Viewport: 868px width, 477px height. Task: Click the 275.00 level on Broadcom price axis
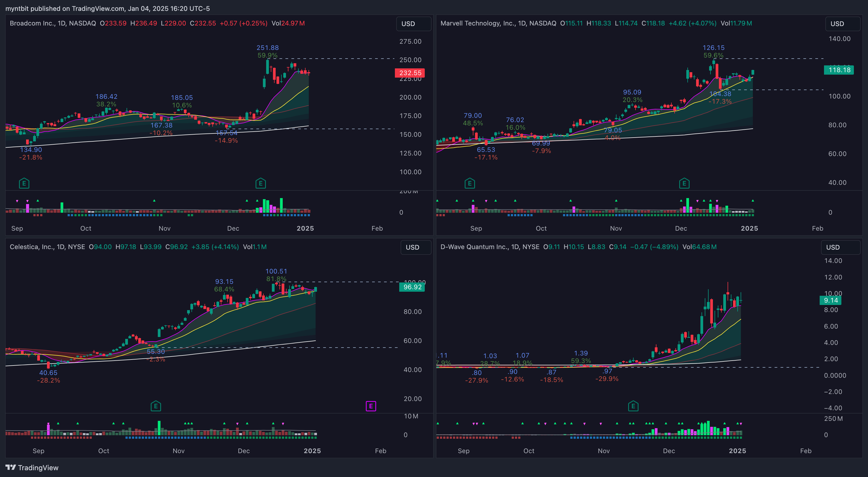coord(410,42)
